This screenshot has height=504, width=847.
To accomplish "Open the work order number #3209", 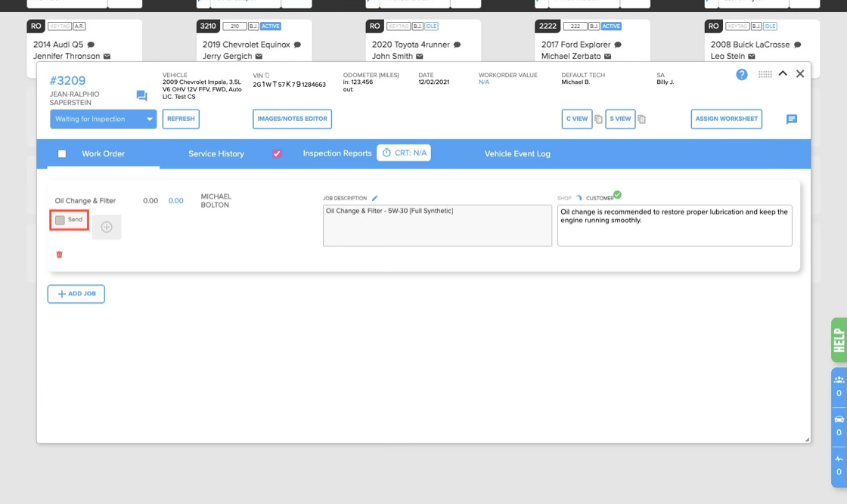I will pos(67,80).
